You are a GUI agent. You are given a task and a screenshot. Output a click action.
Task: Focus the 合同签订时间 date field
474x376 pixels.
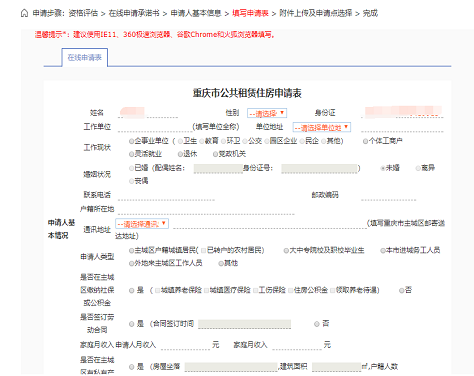pyautogui.click(x=244, y=324)
